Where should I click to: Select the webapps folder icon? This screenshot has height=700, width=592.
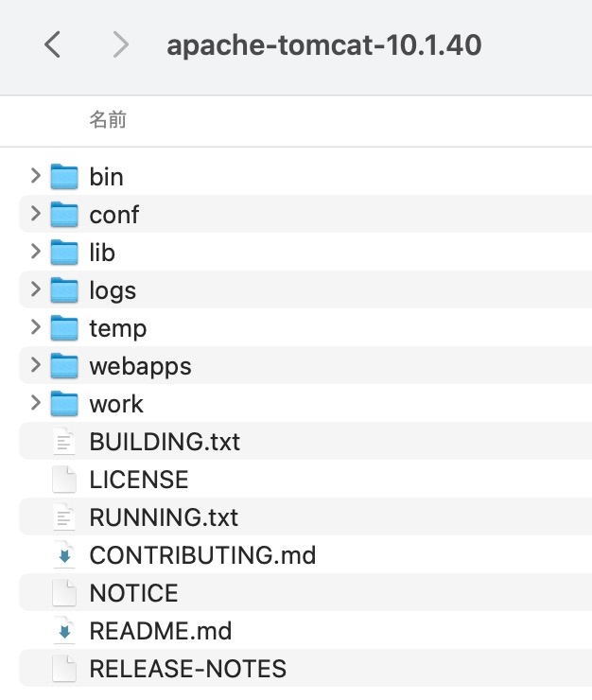[x=64, y=366]
